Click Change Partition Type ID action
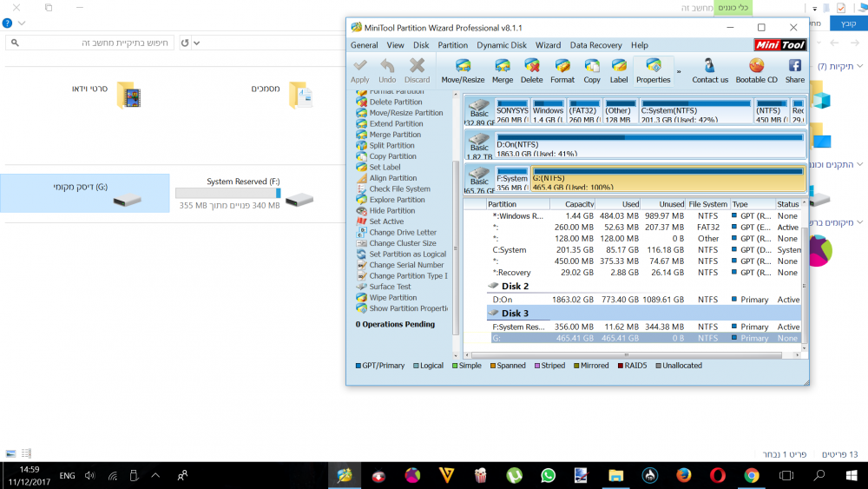The image size is (868, 489). 408,276
